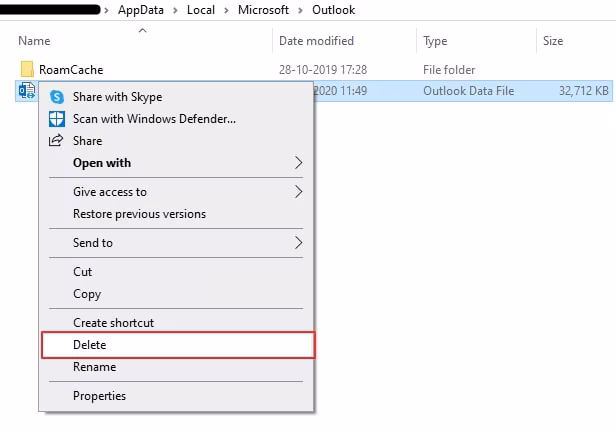Click the Windows Defender shield icon
This screenshot has width=616, height=432.
click(56, 119)
